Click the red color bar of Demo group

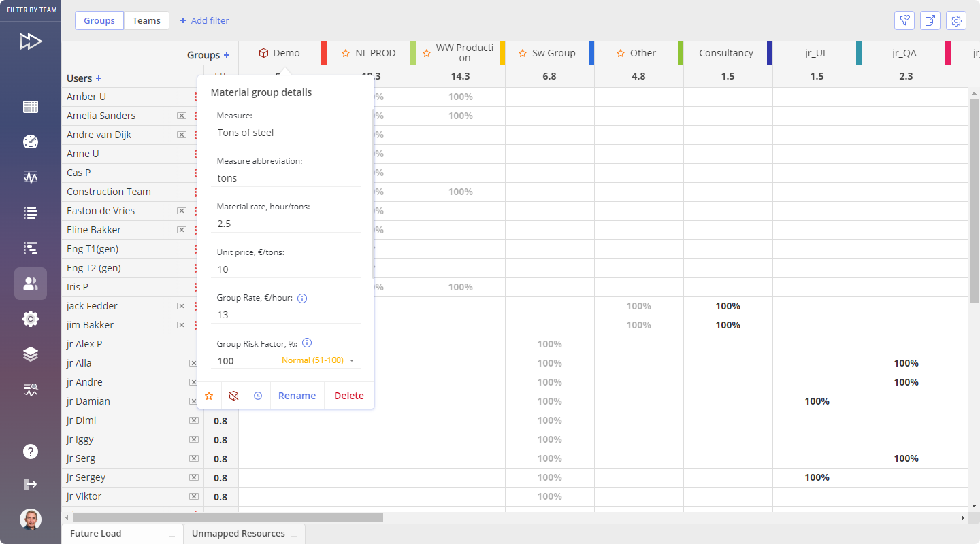324,53
